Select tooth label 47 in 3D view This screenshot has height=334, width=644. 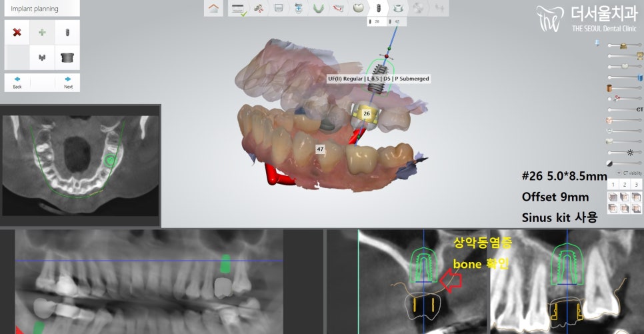[x=320, y=149]
